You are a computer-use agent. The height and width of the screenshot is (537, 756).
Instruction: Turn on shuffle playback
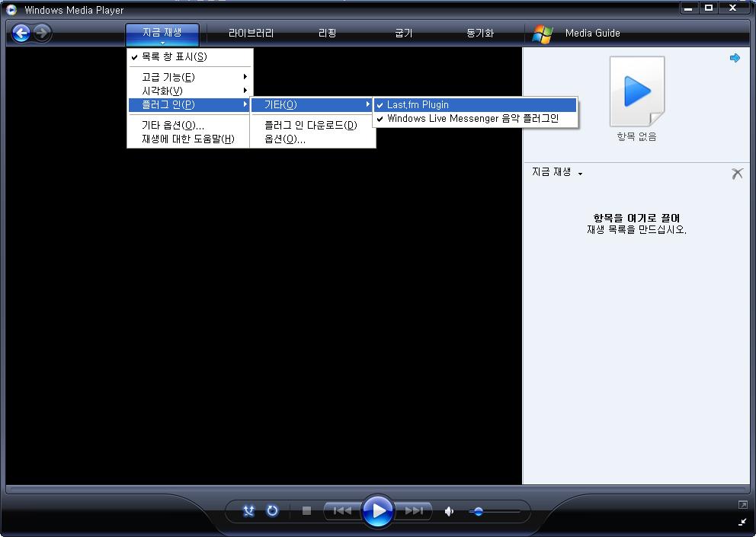pyautogui.click(x=248, y=510)
